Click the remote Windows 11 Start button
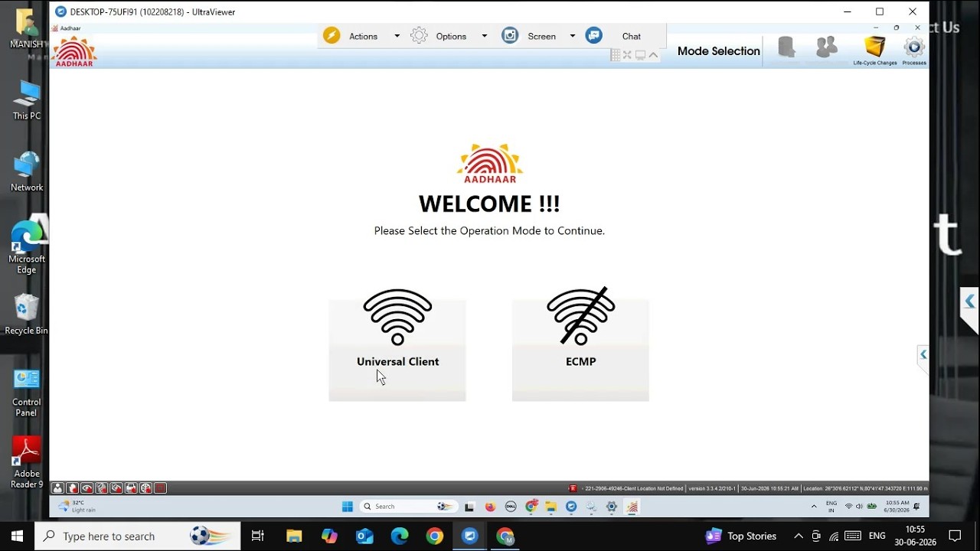Viewport: 980px width, 551px height. 347,507
